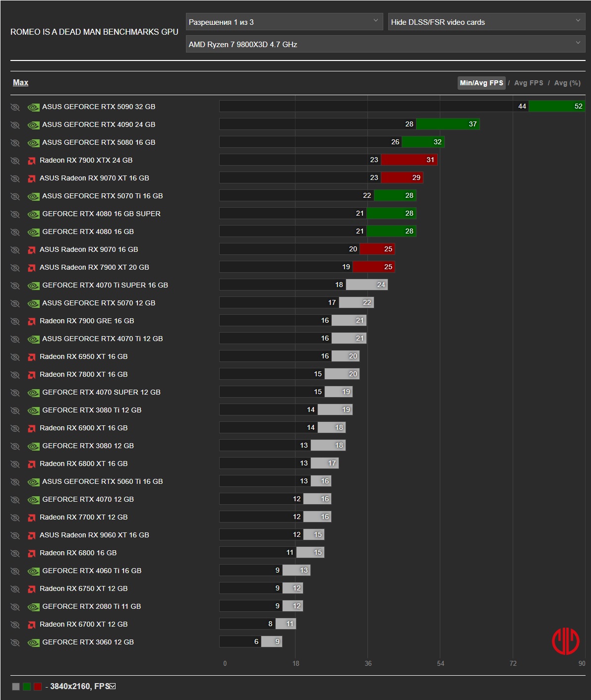
Task: Toggle visibility of Radeon RX 7900 XTX 24 GB
Action: [x=15, y=161]
